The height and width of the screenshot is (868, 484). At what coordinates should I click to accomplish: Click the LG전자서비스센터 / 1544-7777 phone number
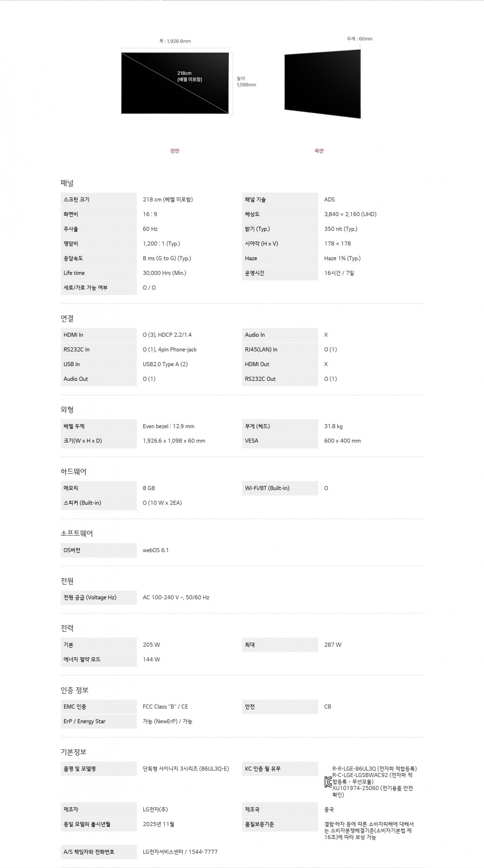(x=180, y=852)
